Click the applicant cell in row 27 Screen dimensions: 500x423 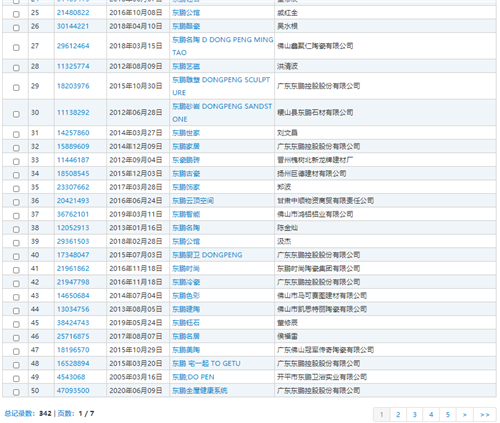click(x=385, y=46)
